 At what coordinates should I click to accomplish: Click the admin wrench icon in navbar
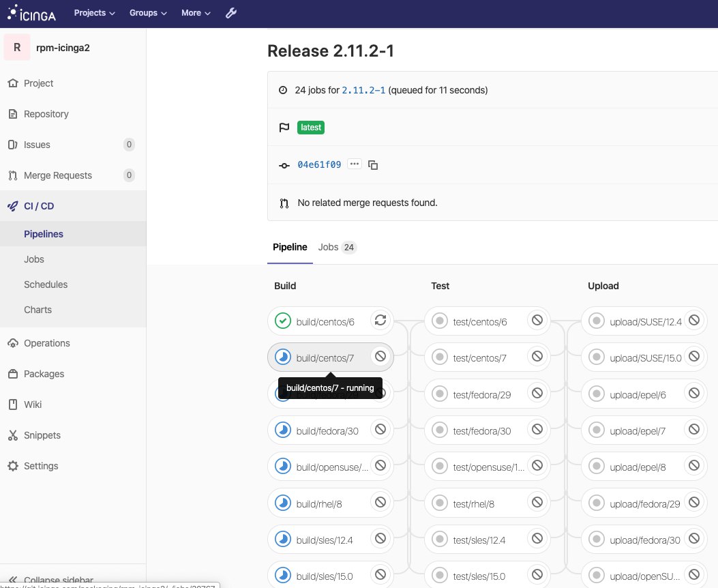(231, 13)
